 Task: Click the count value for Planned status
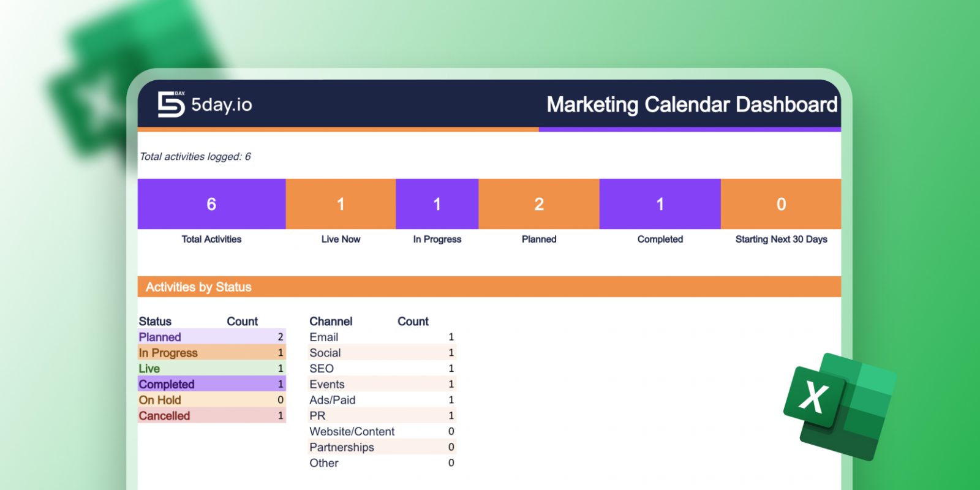tap(281, 337)
